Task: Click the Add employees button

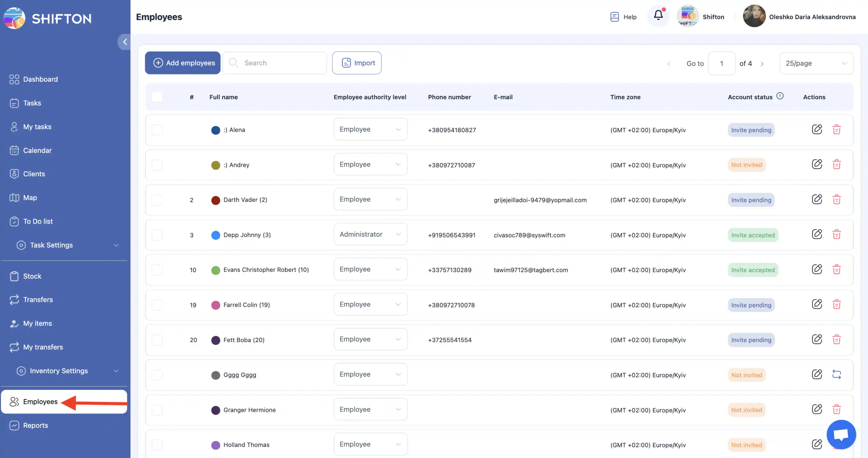Action: [x=183, y=63]
